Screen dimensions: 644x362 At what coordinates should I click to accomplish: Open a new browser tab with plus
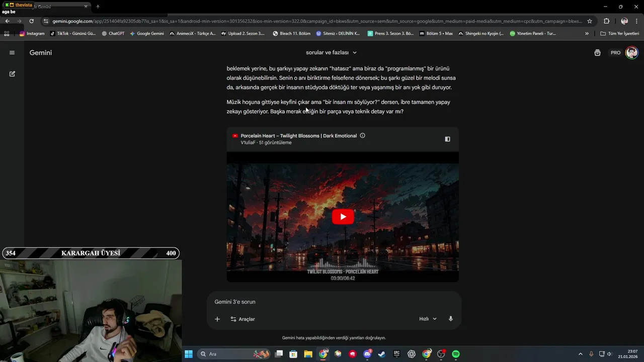pyautogui.click(x=98, y=7)
